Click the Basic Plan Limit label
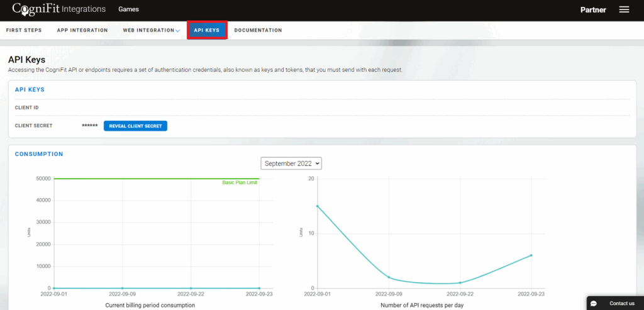The height and width of the screenshot is (310, 644). click(240, 182)
